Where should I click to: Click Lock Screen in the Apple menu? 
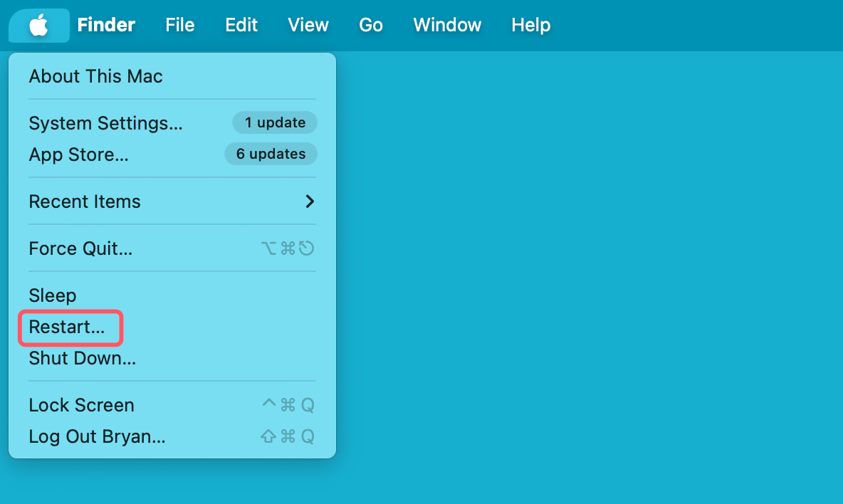tap(81, 405)
